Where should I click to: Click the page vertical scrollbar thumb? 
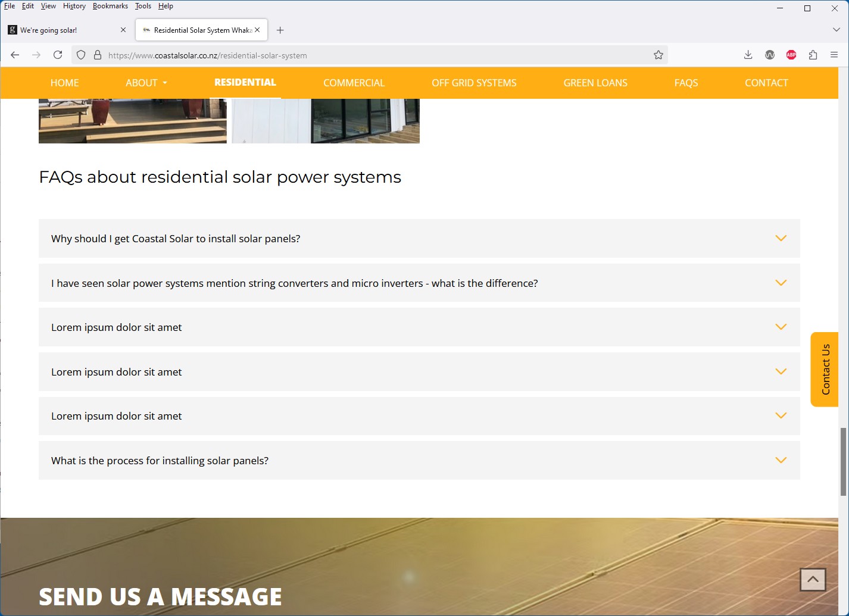(843, 461)
